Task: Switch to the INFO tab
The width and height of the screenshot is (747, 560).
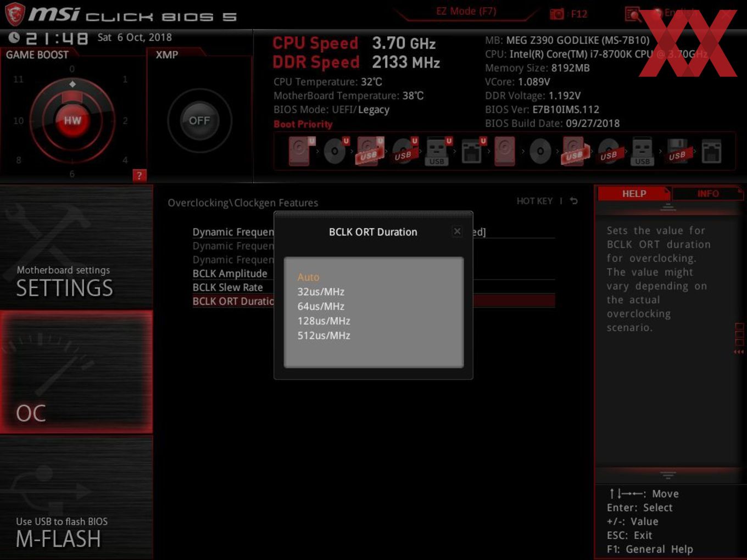Action: [x=707, y=194]
